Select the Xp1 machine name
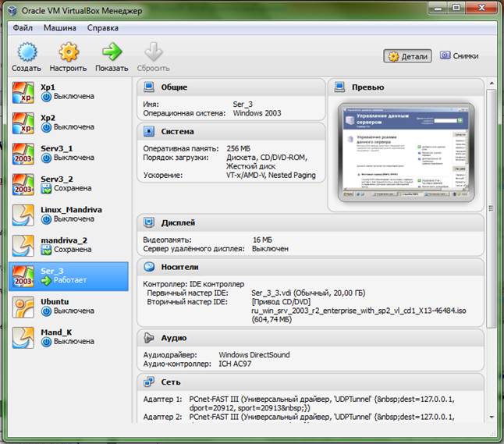504x444 pixels. click(48, 87)
